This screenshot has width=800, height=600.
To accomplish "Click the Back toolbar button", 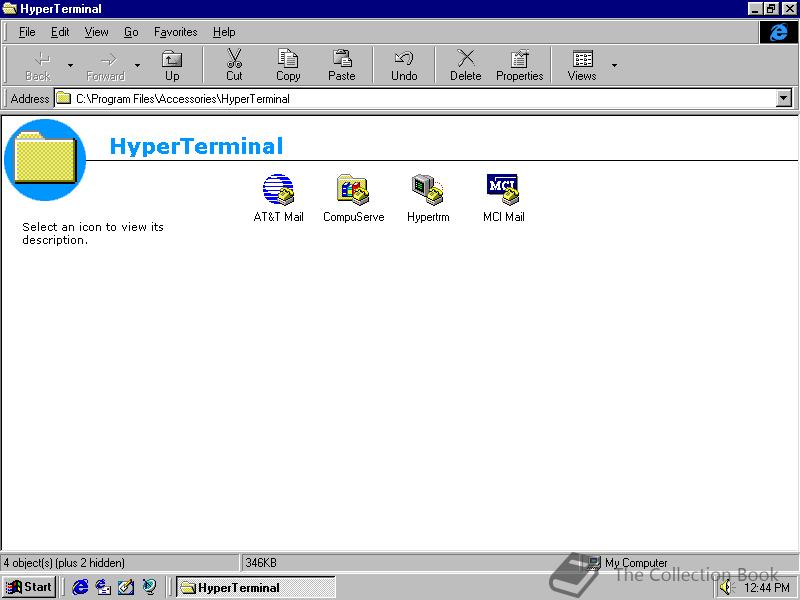I will coord(38,66).
